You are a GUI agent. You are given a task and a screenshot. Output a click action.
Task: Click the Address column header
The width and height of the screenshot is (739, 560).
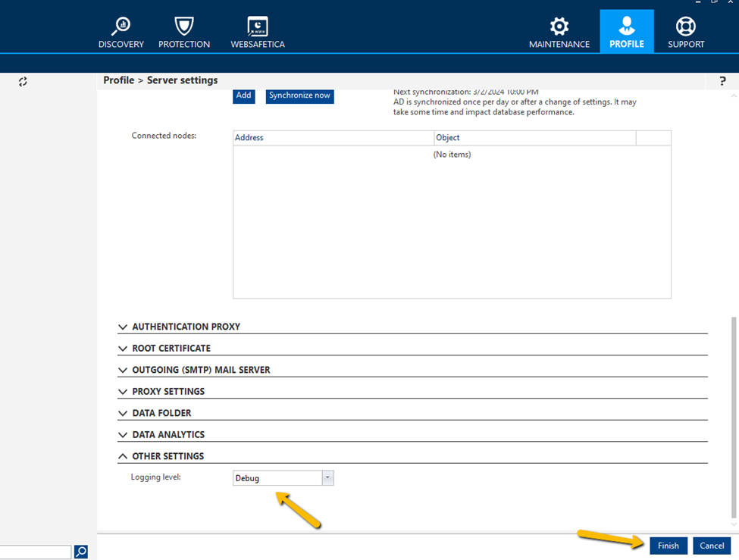pos(333,138)
